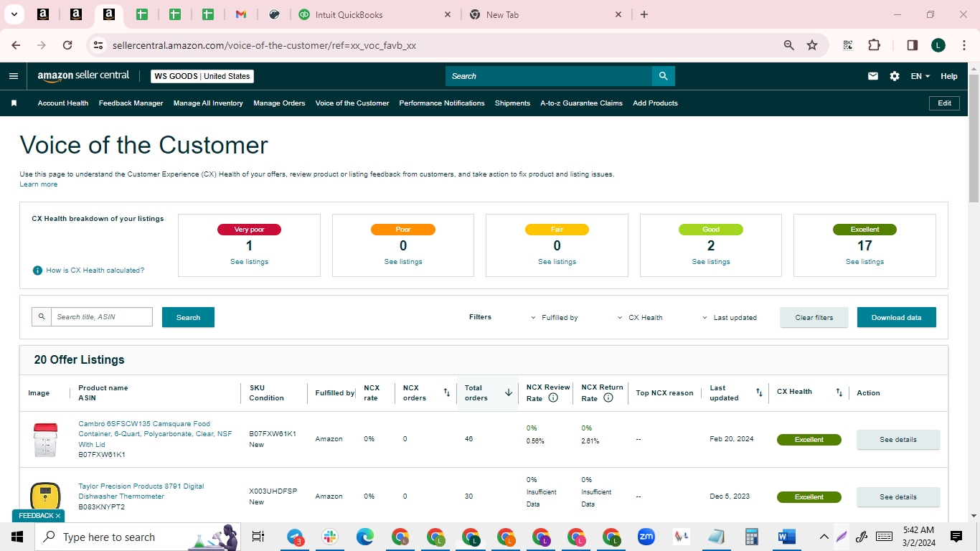This screenshot has width=980, height=551.
Task: Open the EN language dropdown
Action: click(920, 76)
